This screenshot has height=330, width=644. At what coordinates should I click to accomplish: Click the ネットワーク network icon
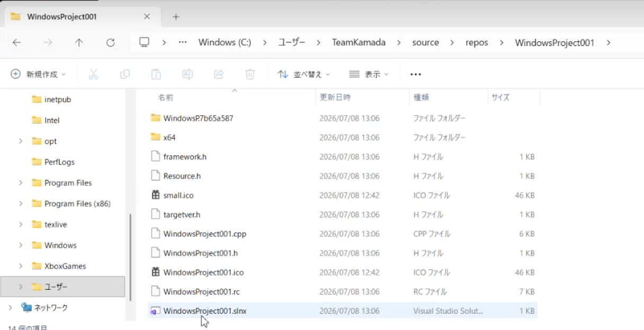[26, 307]
